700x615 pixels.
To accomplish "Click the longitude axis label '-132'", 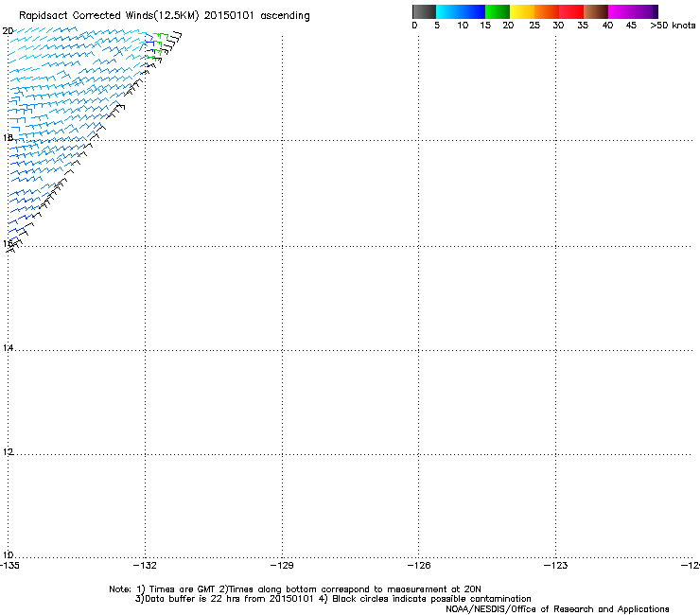I will tap(145, 566).
